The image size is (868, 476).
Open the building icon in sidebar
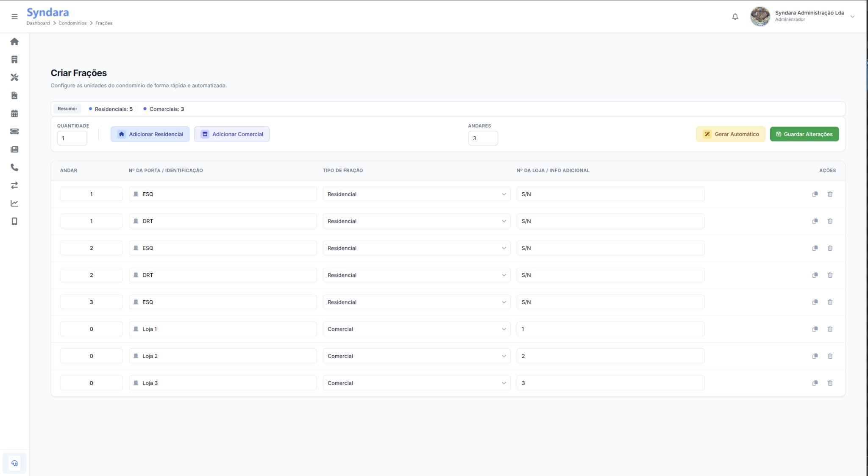[x=14, y=59]
